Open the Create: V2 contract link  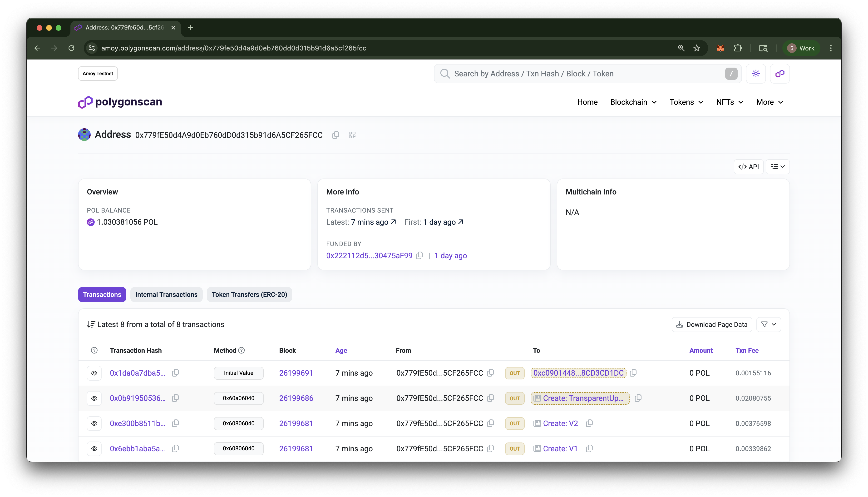[x=560, y=423]
